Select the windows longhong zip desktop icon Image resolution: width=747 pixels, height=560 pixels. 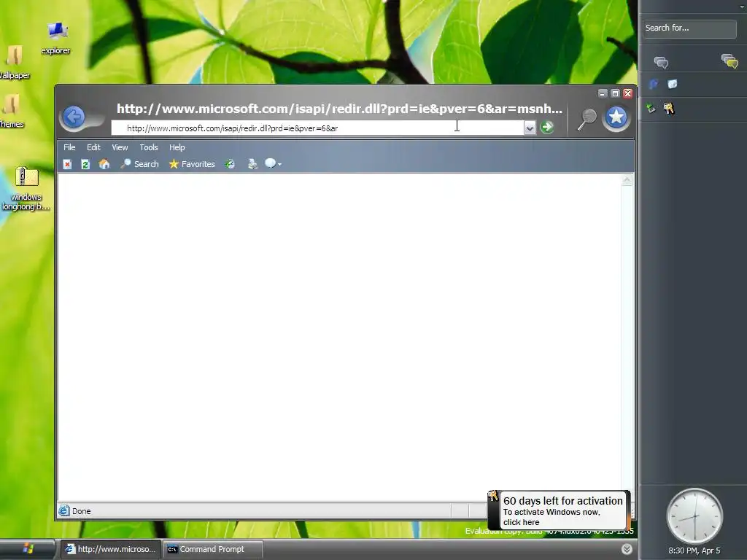(x=26, y=189)
